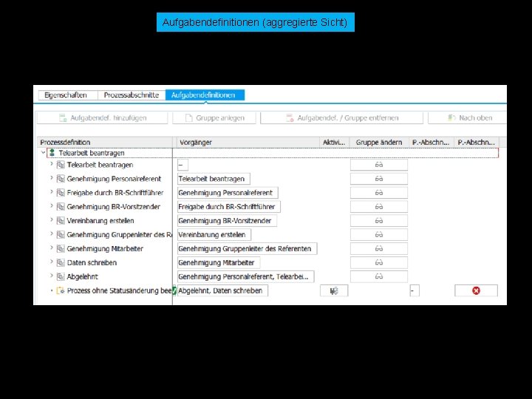Click the red X icon in last row
This screenshot has height=399, width=532.
click(476, 291)
